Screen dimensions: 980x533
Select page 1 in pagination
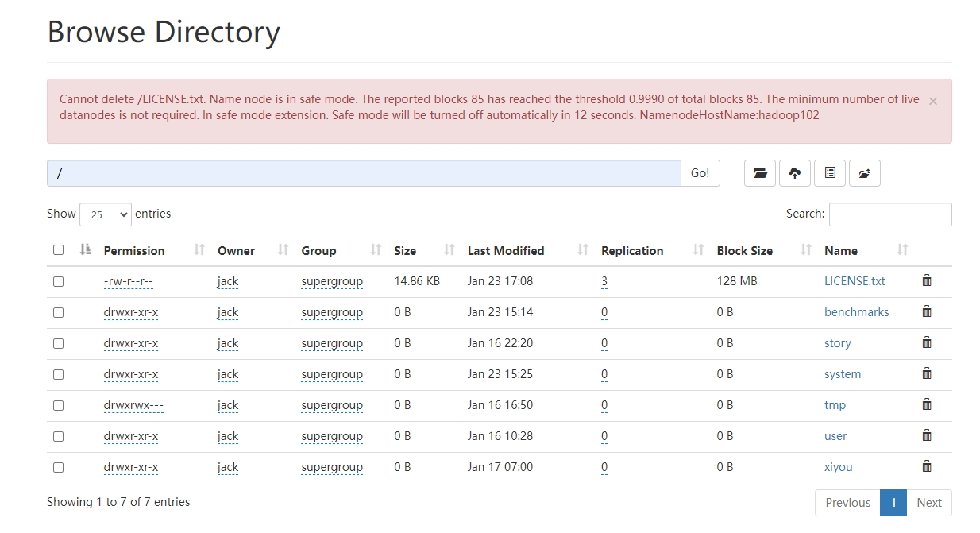tap(893, 503)
